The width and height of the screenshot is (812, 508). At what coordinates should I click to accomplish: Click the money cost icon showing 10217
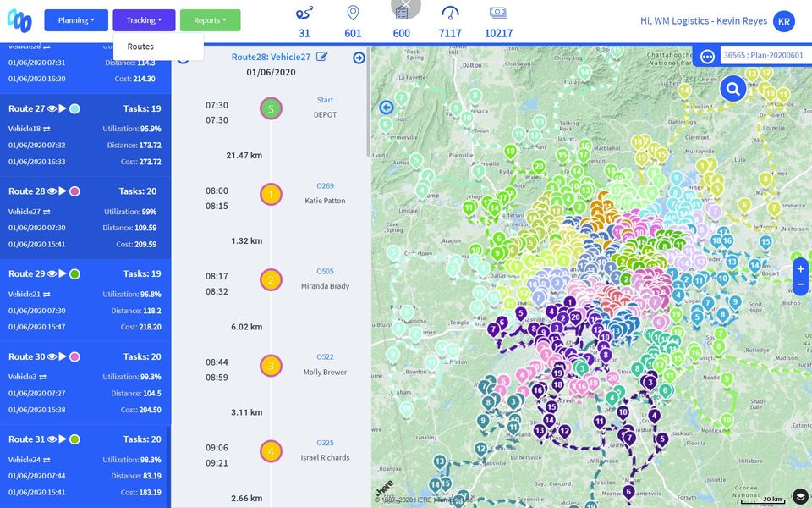[498, 13]
